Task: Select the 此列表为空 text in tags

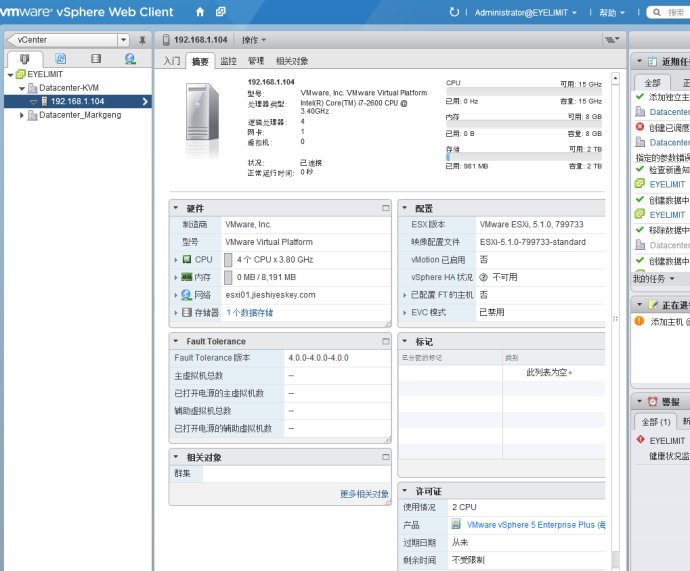Action: [x=549, y=372]
